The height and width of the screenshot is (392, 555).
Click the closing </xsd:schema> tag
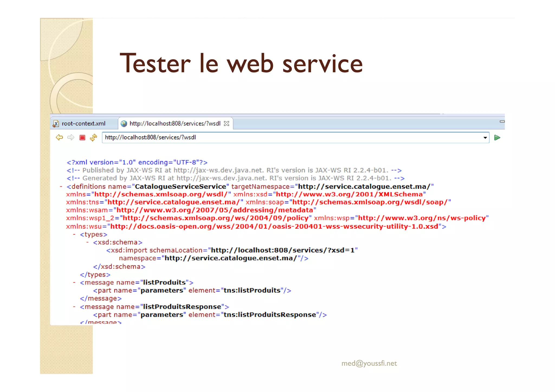119,267
